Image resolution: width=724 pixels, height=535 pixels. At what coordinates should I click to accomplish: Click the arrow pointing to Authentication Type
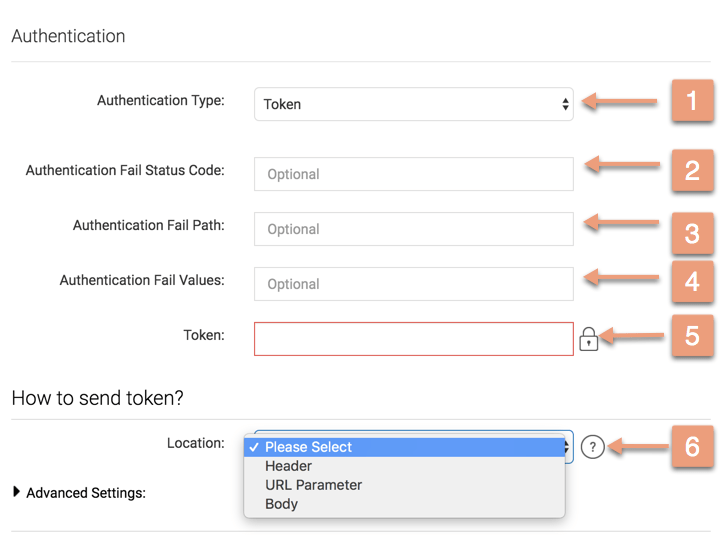(x=620, y=101)
